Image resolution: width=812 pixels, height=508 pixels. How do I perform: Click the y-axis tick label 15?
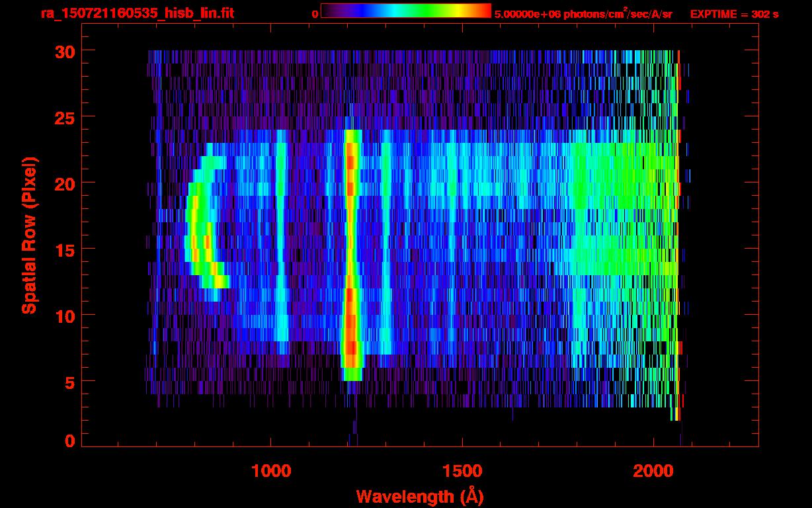tap(65, 249)
